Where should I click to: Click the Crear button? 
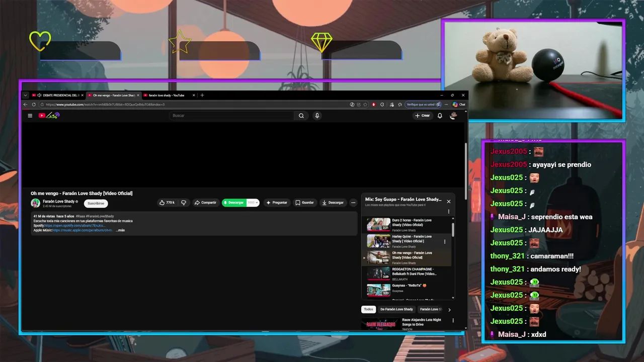[x=423, y=116]
